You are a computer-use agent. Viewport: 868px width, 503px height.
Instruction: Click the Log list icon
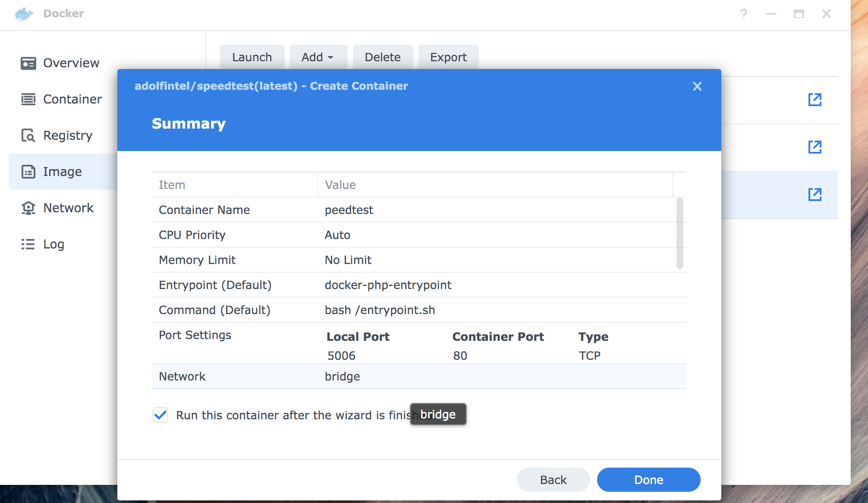28,245
